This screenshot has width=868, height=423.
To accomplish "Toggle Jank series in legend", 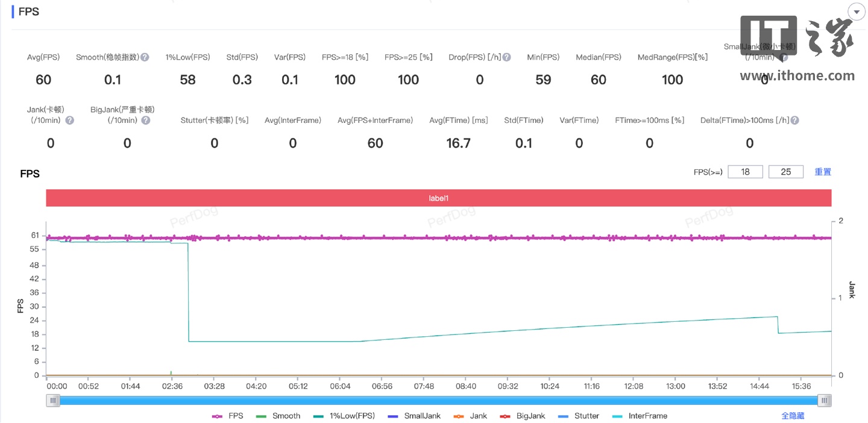I will click(470, 416).
